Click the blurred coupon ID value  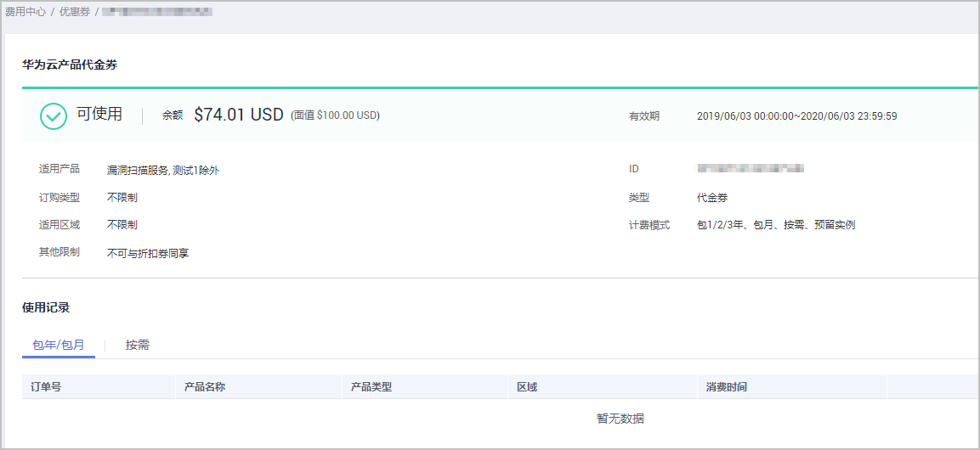tap(750, 168)
